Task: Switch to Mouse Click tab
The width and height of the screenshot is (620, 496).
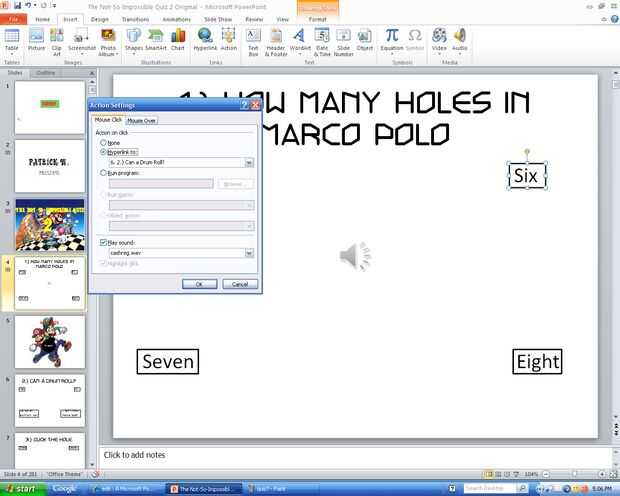Action: pyautogui.click(x=108, y=119)
